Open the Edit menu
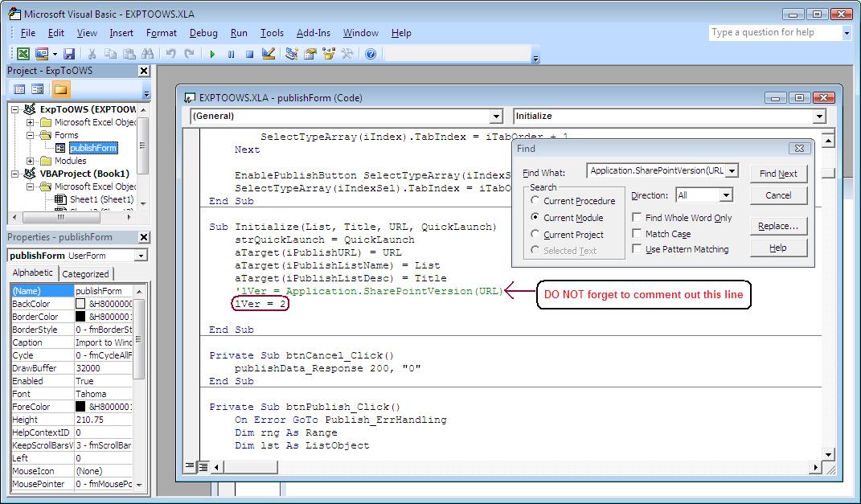Screen dimensions: 861x504 point(56,33)
